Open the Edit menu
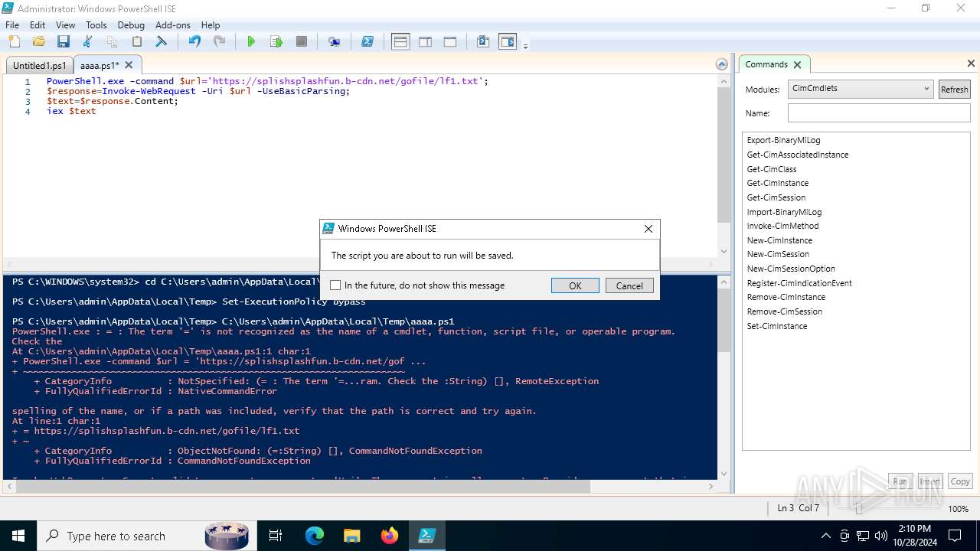 (x=38, y=25)
